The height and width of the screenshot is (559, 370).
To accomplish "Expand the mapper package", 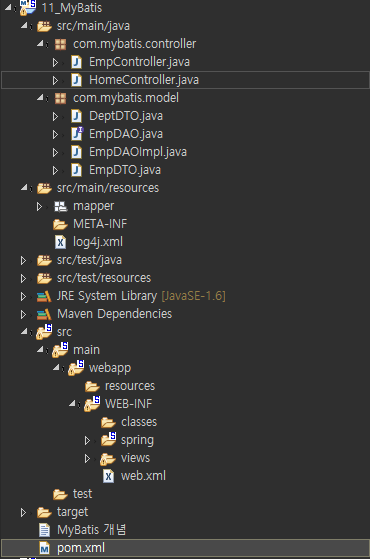I will tap(39, 206).
